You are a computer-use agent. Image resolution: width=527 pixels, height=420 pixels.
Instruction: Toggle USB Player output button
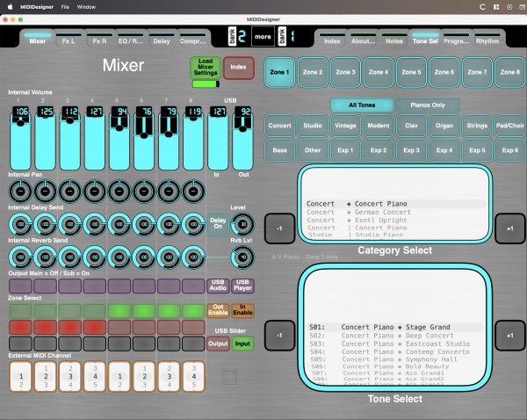coord(242,286)
